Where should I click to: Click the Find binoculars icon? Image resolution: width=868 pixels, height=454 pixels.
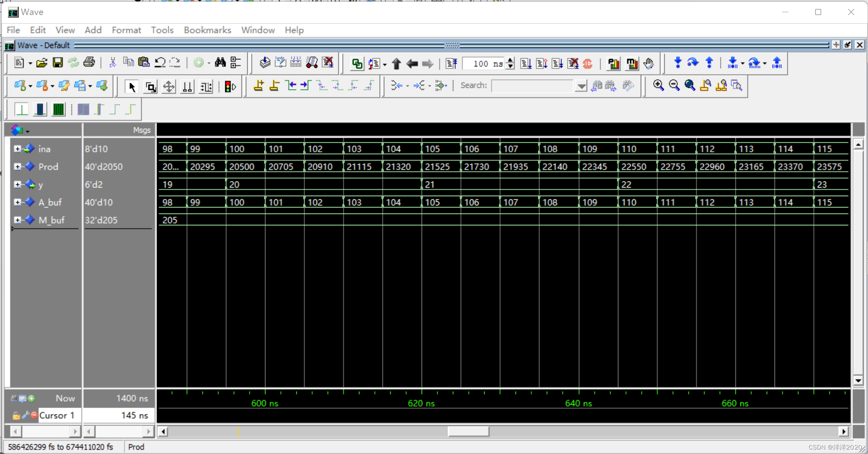point(220,63)
